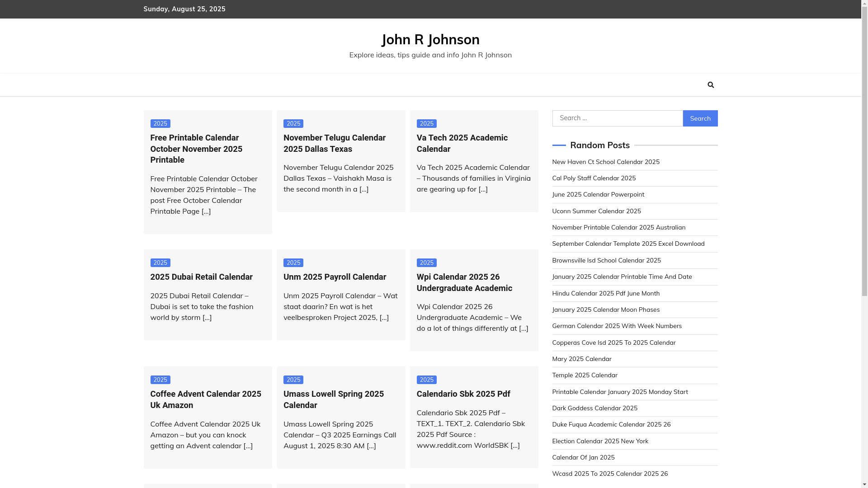868x488 pixels.
Task: Open Mary 2025 Calendar link
Action: pos(581,359)
